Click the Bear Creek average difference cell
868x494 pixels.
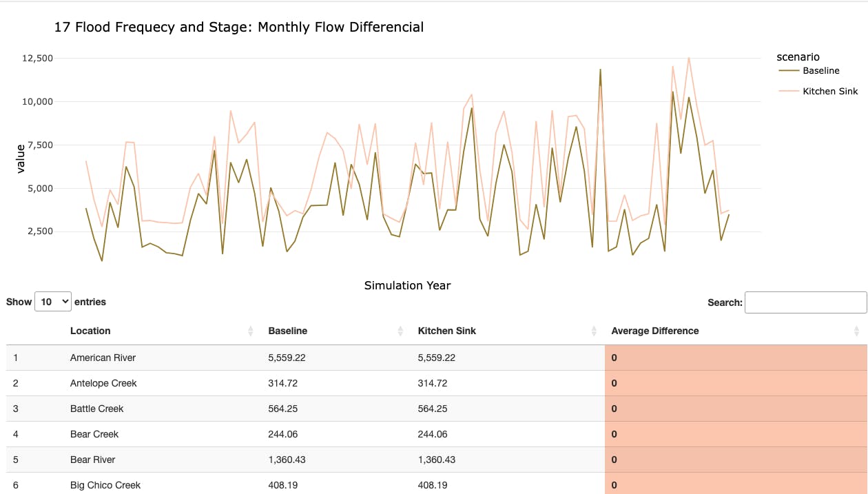[735, 434]
